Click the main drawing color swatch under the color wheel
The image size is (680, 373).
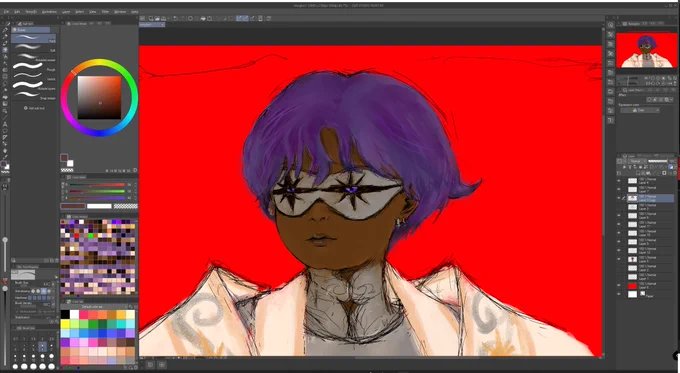[64, 157]
